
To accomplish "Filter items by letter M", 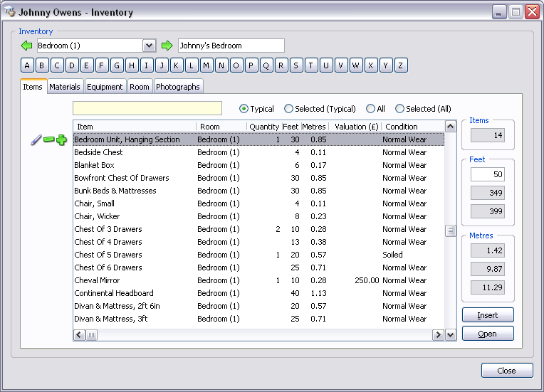I will [x=206, y=65].
